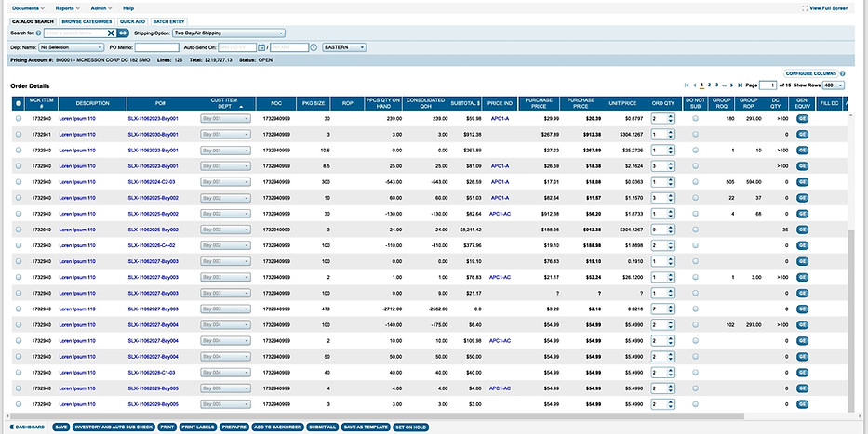The width and height of the screenshot is (868, 434).
Task: Click GE equivalent icon for SLX-11062030-Bay001 row
Action: [802, 135]
